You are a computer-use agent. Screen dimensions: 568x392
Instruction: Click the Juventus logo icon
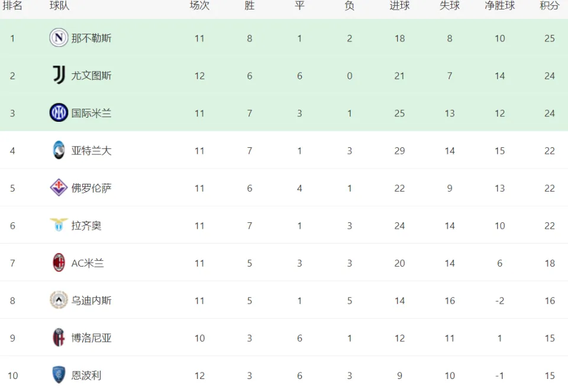59,75
